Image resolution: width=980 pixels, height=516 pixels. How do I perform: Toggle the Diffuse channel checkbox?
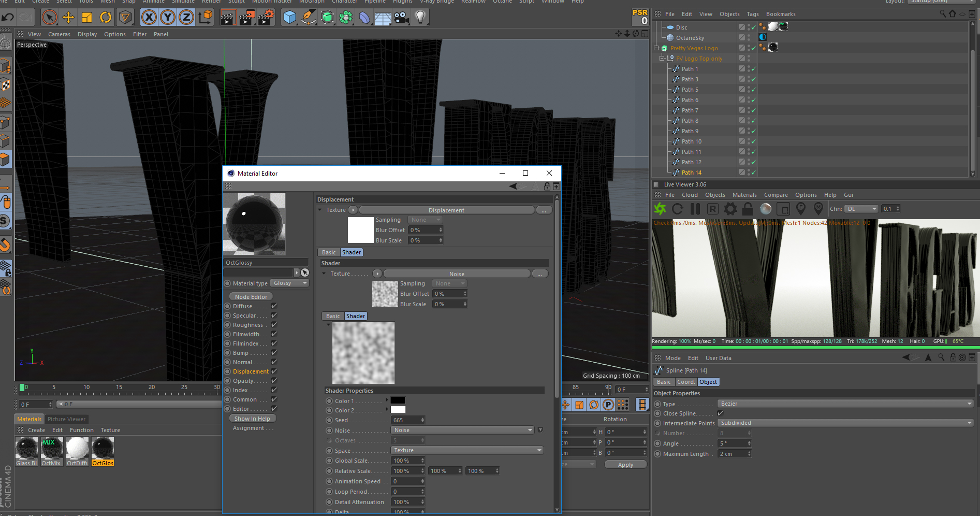(x=274, y=306)
